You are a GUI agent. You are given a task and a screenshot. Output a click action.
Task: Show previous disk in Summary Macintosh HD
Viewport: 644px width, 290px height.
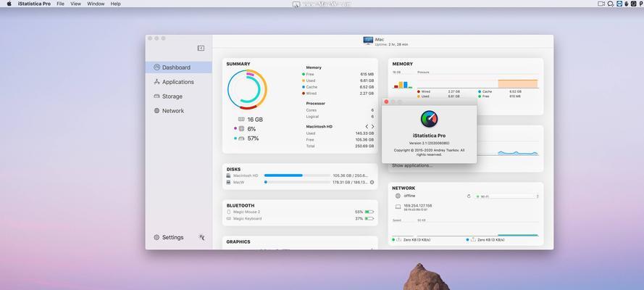[367, 127]
